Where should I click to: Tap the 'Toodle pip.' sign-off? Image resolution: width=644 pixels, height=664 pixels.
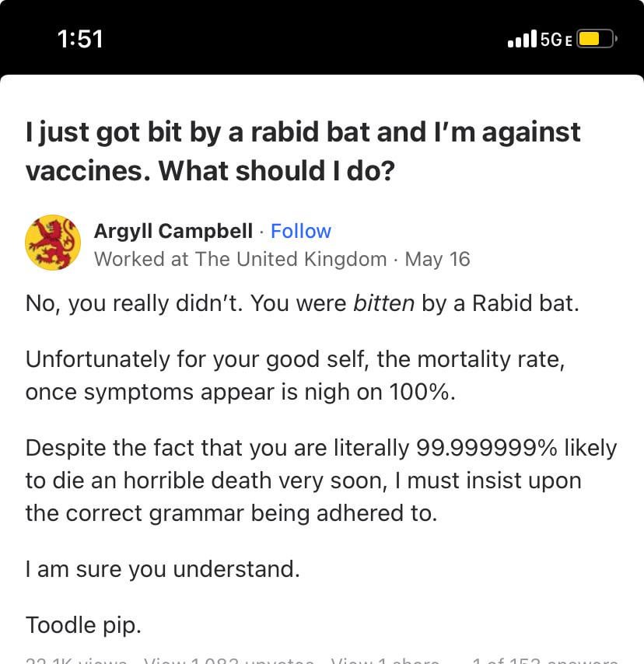pyautogui.click(x=84, y=624)
